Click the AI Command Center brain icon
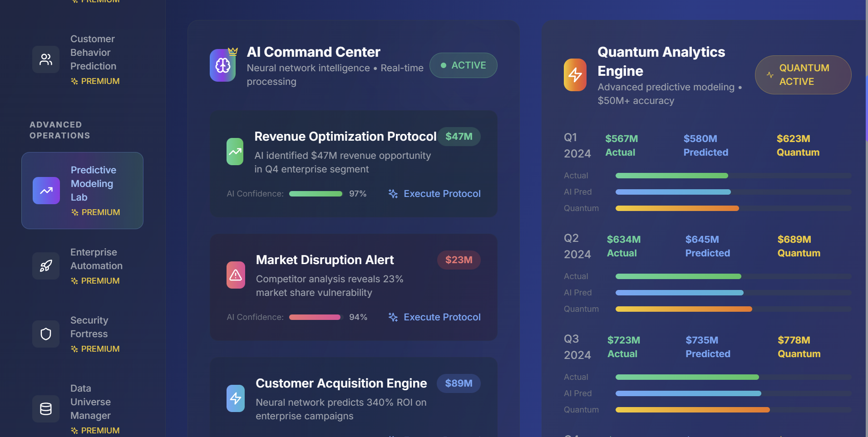The image size is (868, 437). 222,65
